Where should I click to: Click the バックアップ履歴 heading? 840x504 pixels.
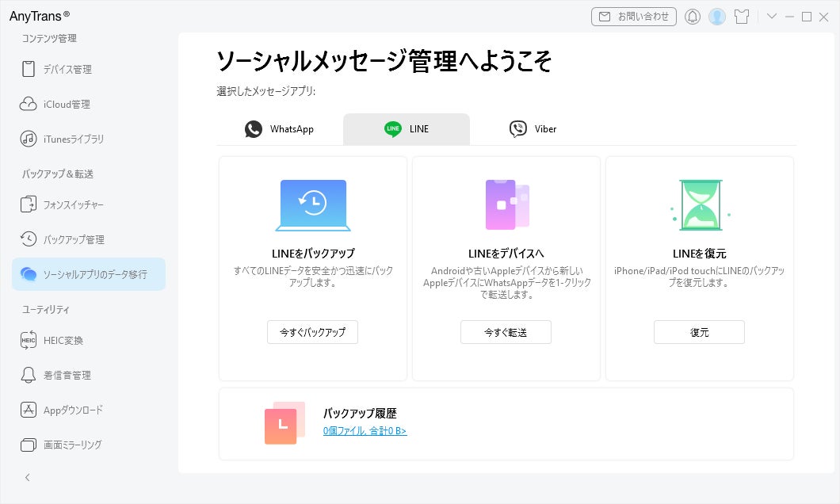(x=360, y=413)
